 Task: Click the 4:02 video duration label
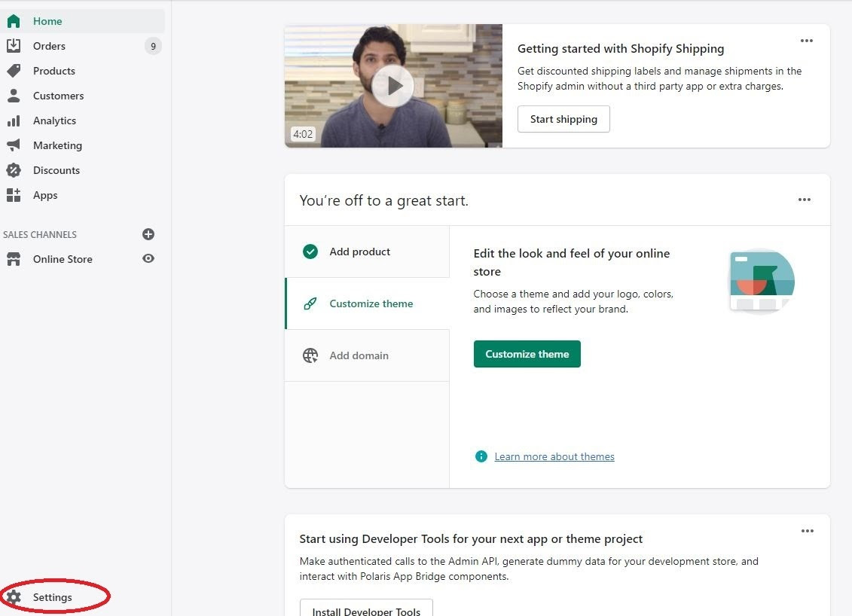tap(303, 133)
